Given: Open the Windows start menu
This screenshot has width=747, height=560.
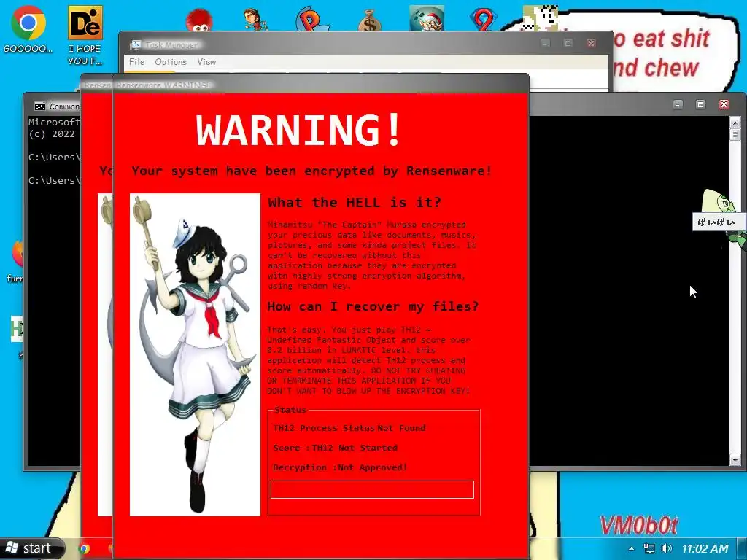Looking at the screenshot, I should 31,548.
